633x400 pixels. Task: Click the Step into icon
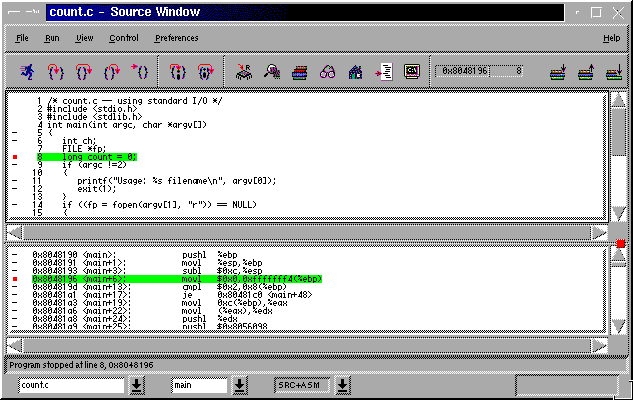(x=55, y=71)
